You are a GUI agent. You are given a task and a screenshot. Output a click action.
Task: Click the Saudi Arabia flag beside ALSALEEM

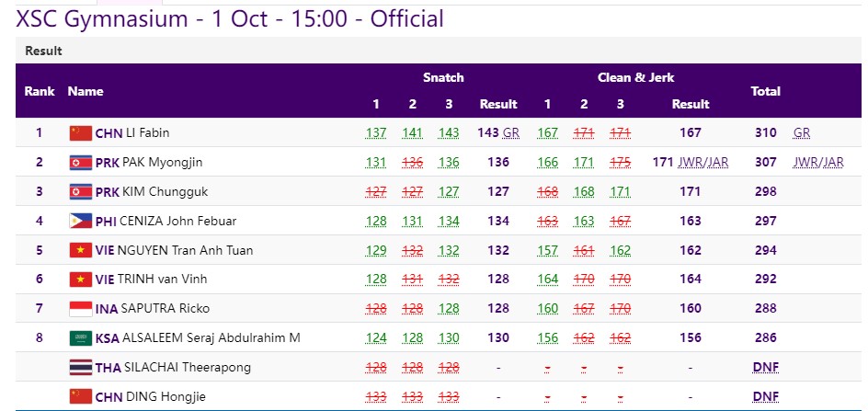point(80,337)
